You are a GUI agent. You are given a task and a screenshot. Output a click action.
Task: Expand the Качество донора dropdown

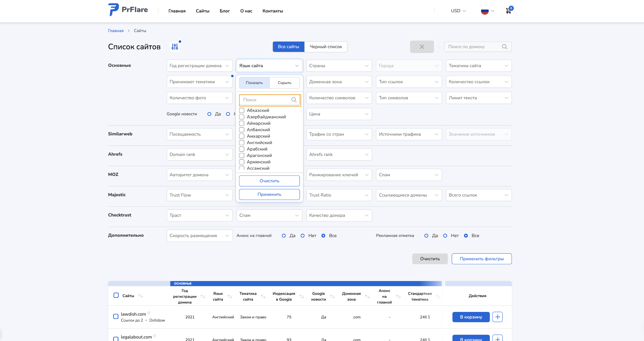point(339,215)
